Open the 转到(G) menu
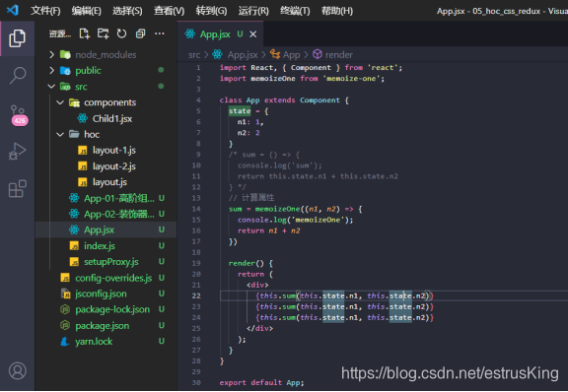This screenshot has height=392, width=568. [x=211, y=11]
